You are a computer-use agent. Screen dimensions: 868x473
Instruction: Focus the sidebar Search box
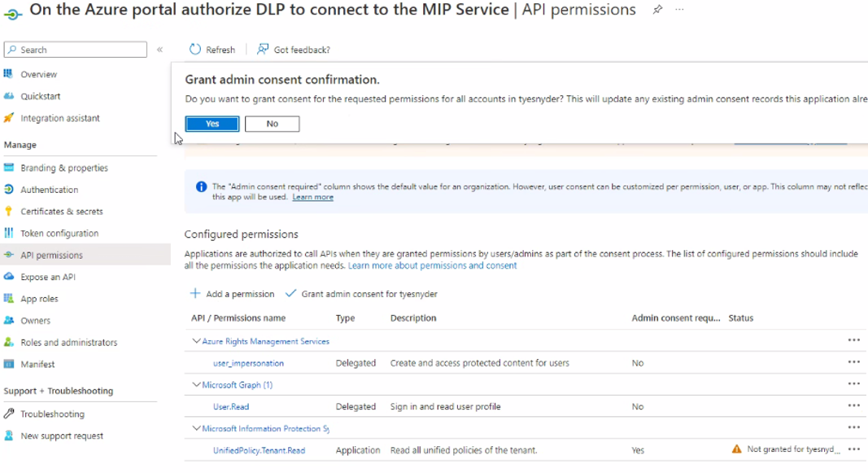pyautogui.click(x=76, y=50)
